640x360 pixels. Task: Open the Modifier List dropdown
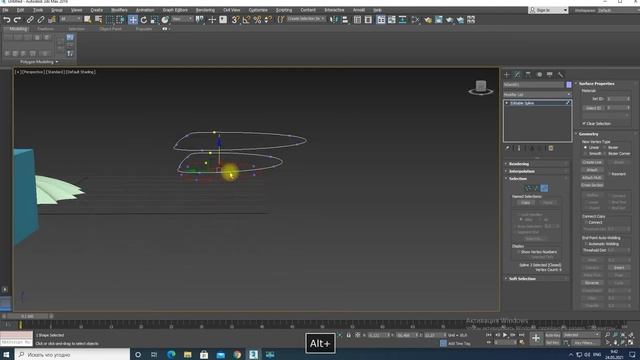(x=537, y=95)
